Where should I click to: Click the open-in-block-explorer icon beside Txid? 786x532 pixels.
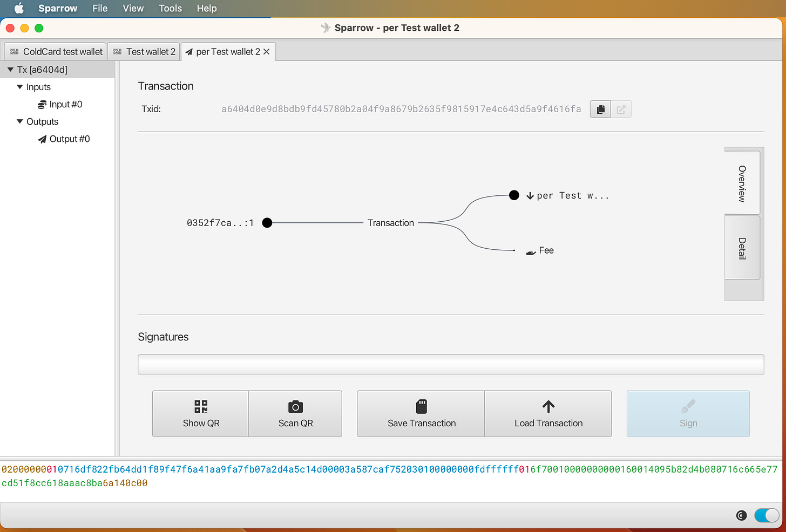pyautogui.click(x=621, y=110)
